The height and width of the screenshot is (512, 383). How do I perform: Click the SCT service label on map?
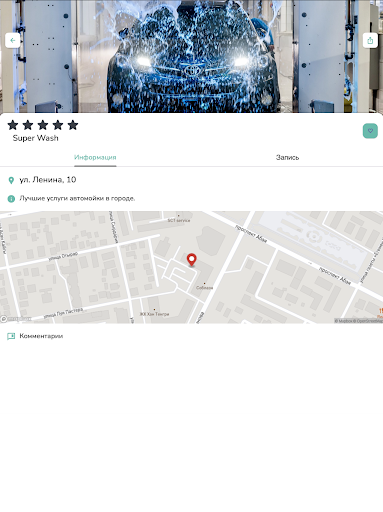pyautogui.click(x=179, y=220)
